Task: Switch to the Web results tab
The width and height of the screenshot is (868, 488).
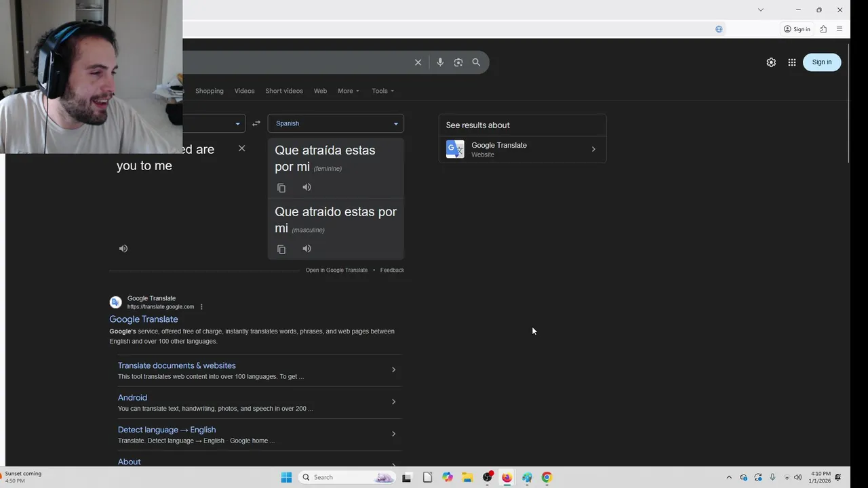Action: coord(320,91)
